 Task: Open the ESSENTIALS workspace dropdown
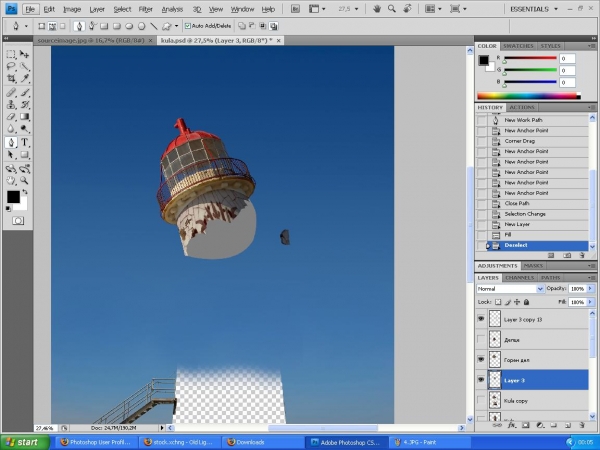click(534, 9)
